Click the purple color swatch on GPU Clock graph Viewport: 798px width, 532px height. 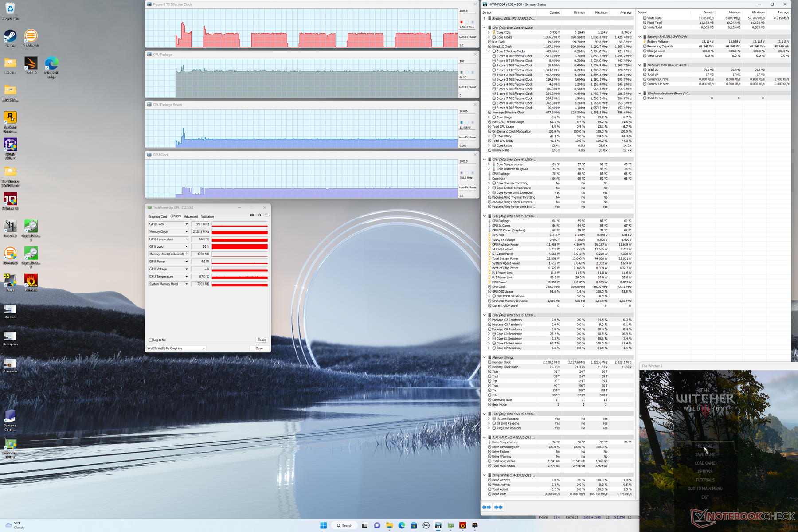click(x=462, y=172)
